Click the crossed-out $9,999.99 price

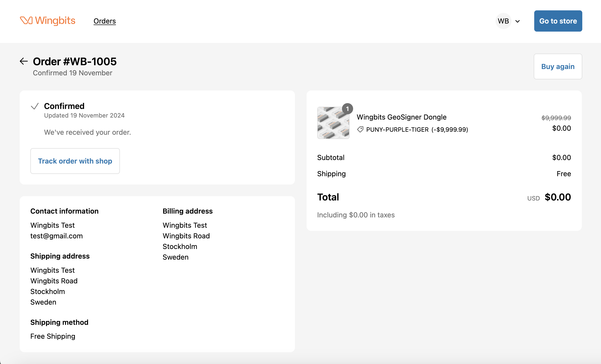(x=556, y=118)
